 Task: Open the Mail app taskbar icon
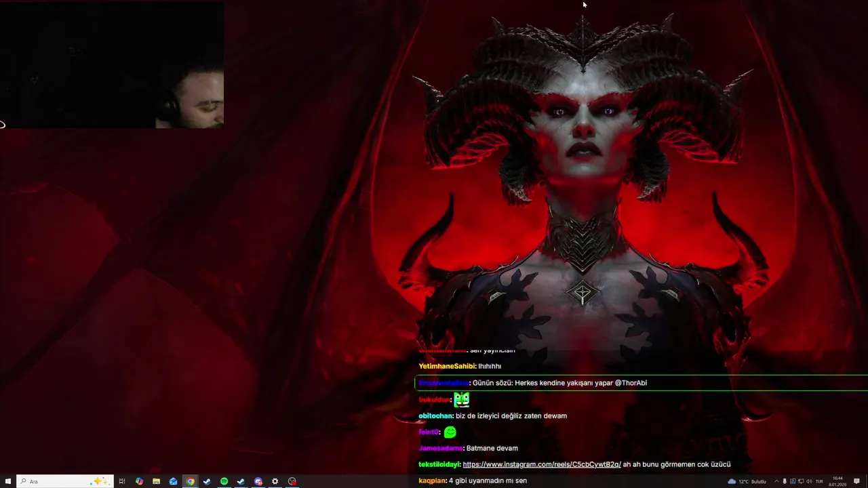(x=173, y=481)
